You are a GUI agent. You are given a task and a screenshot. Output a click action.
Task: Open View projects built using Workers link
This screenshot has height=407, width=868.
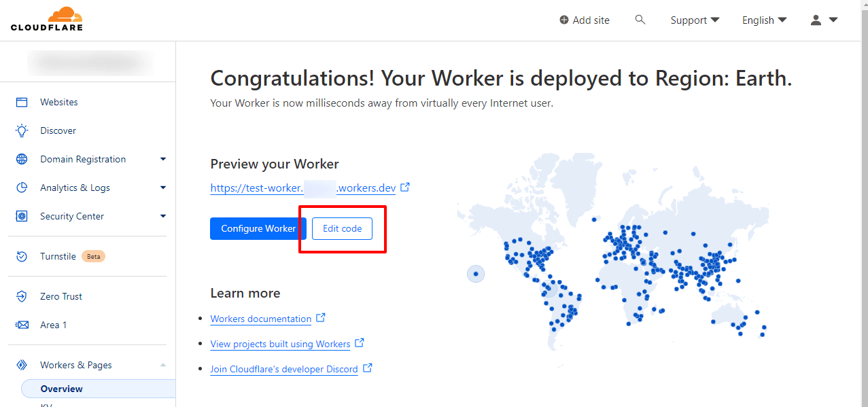tap(280, 344)
